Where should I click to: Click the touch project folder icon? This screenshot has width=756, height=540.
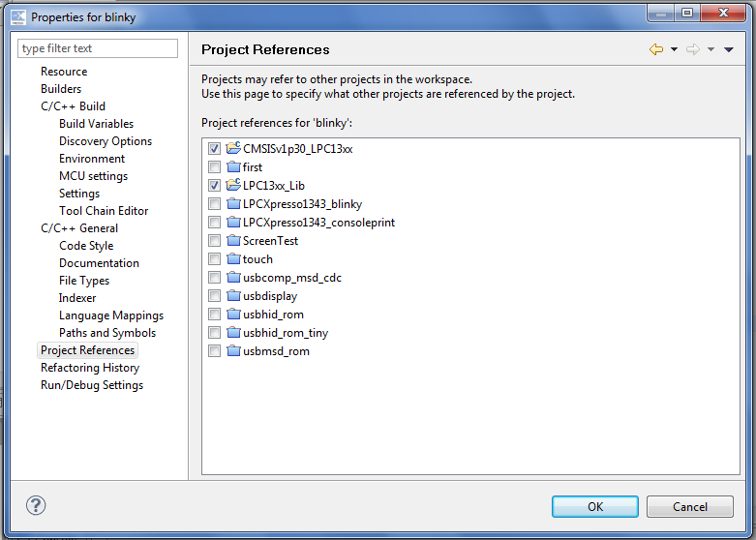tap(232, 259)
